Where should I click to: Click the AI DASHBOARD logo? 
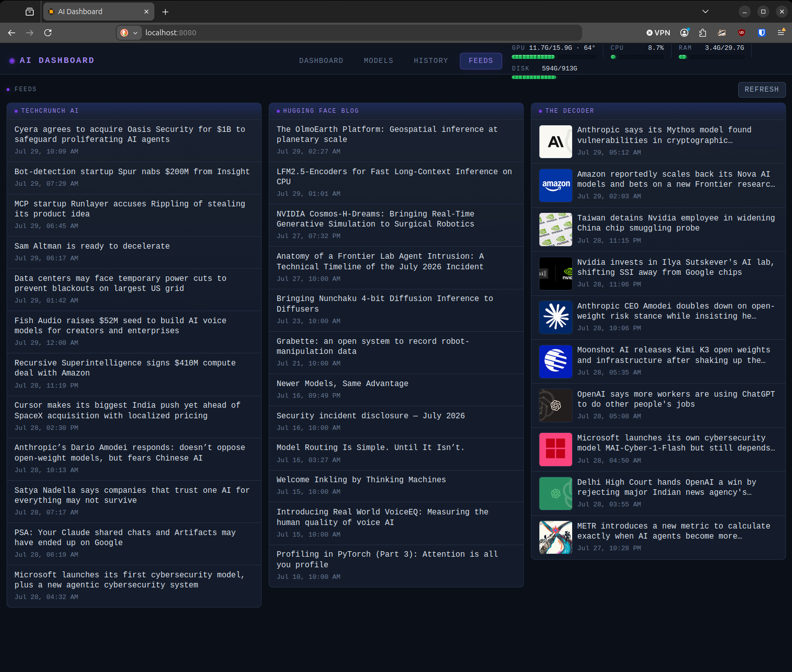pos(51,60)
